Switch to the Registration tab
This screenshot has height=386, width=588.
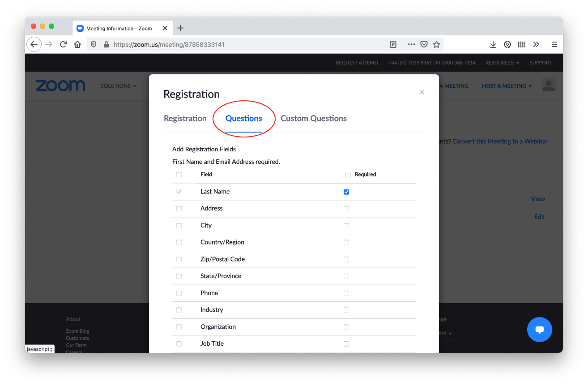(x=185, y=119)
